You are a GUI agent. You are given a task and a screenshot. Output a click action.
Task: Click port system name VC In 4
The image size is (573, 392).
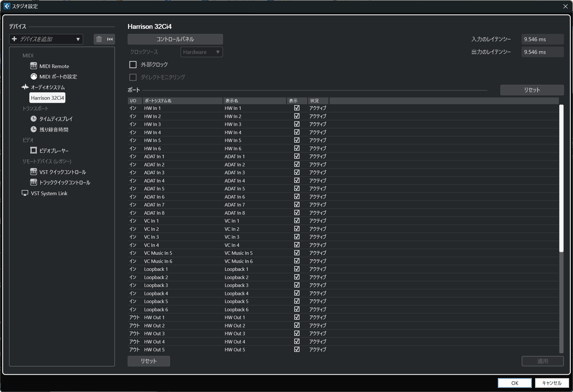click(151, 245)
